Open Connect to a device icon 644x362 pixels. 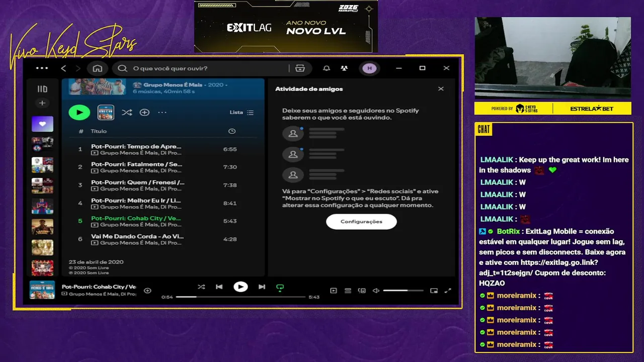(362, 291)
